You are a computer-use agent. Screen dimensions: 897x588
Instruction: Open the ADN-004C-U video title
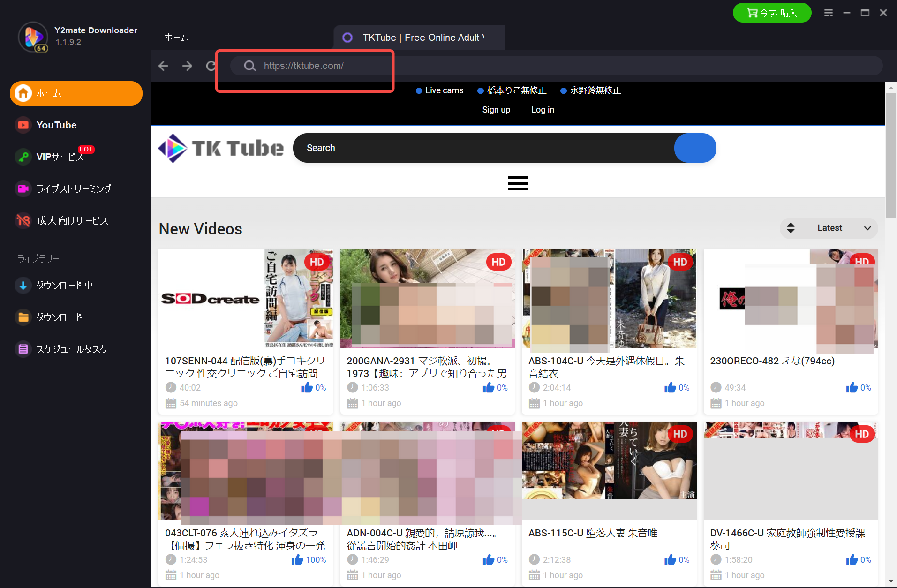coord(422,539)
